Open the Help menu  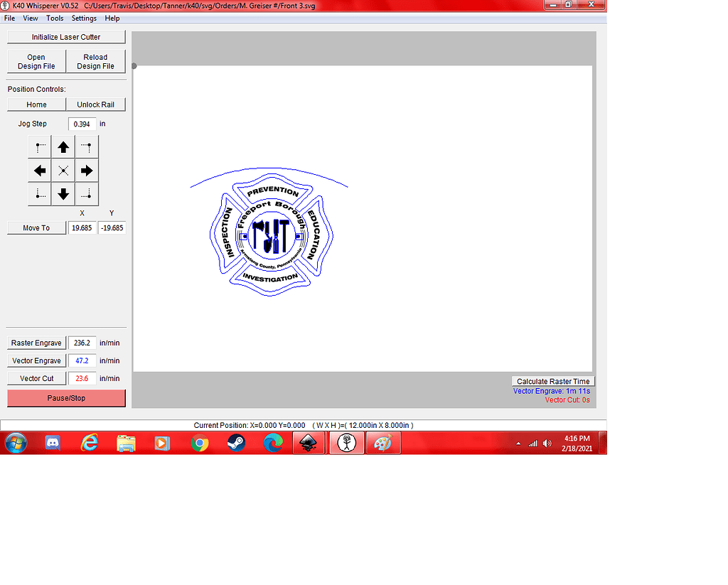[112, 18]
